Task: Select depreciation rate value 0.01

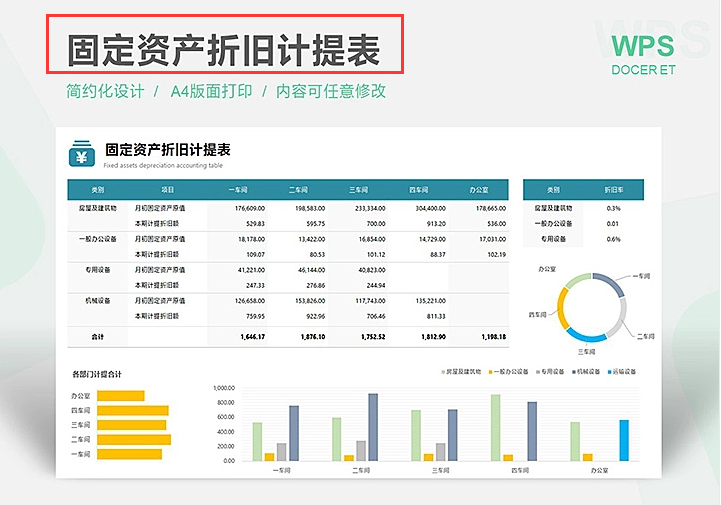Action: pyautogui.click(x=612, y=224)
